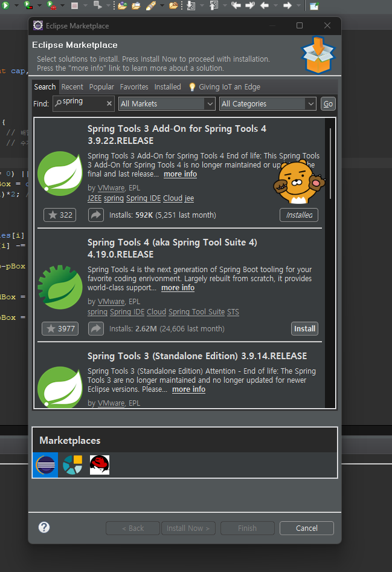Click Spring Tools 3 Standalone Edition title

coord(197,356)
